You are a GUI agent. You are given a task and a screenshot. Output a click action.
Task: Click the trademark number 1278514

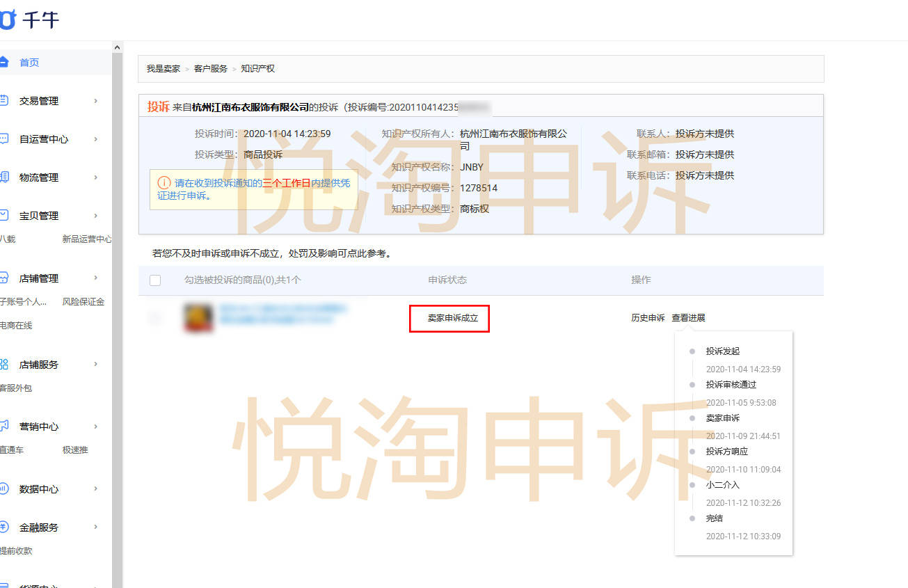tap(479, 188)
